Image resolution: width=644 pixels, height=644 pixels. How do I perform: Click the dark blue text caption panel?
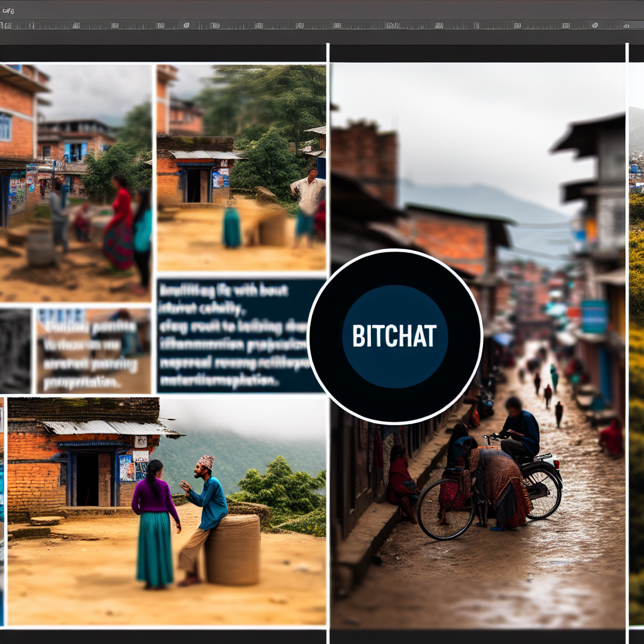coord(233,335)
